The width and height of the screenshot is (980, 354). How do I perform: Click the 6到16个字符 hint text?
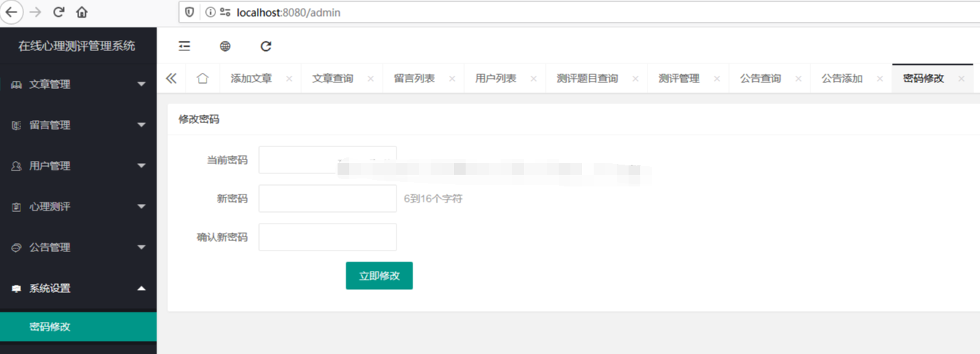[x=433, y=198]
